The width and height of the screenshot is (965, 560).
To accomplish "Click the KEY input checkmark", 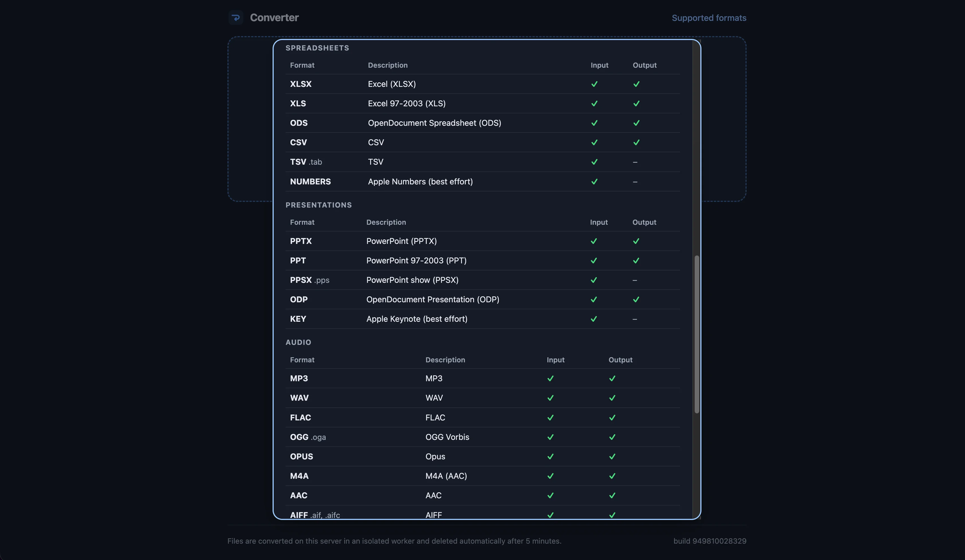I will pos(594,319).
